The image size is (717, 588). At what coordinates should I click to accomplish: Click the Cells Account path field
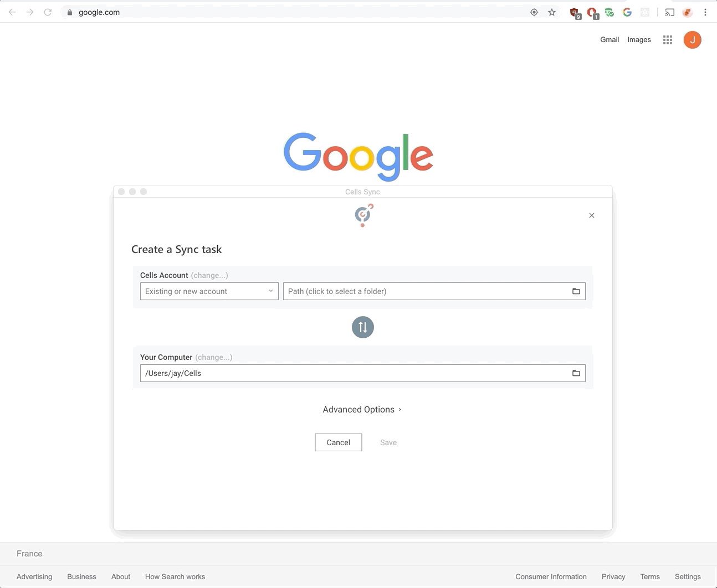(434, 291)
